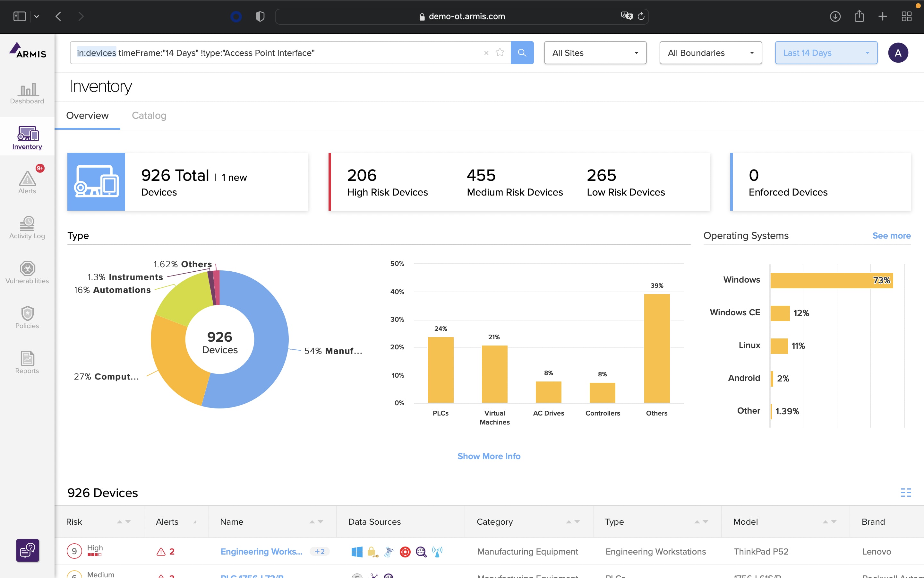Click the browser share icon
This screenshot has width=924, height=578.
tap(859, 16)
